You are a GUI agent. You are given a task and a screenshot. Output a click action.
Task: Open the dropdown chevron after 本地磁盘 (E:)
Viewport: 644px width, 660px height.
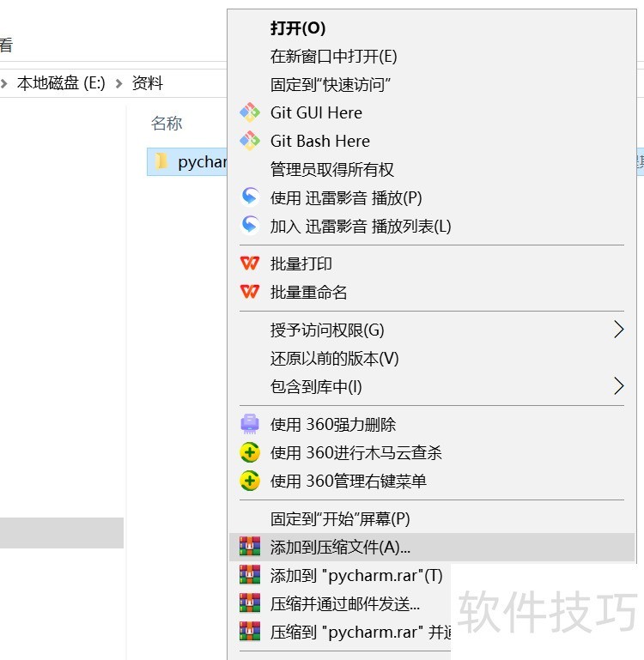click(118, 84)
